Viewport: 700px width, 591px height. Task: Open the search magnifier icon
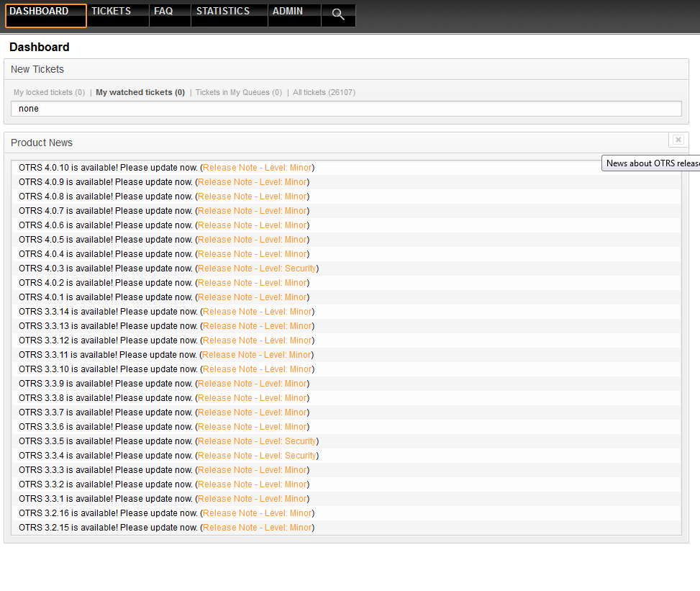[x=338, y=15]
